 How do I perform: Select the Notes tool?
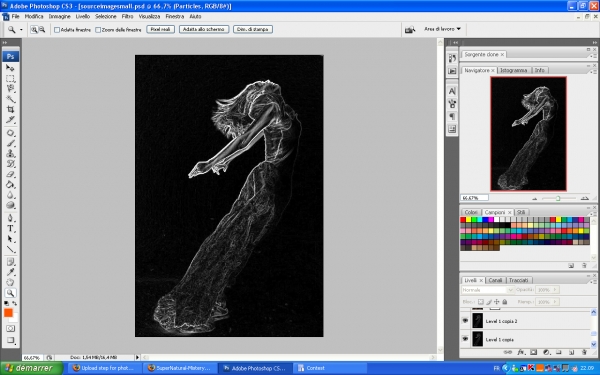click(10, 262)
